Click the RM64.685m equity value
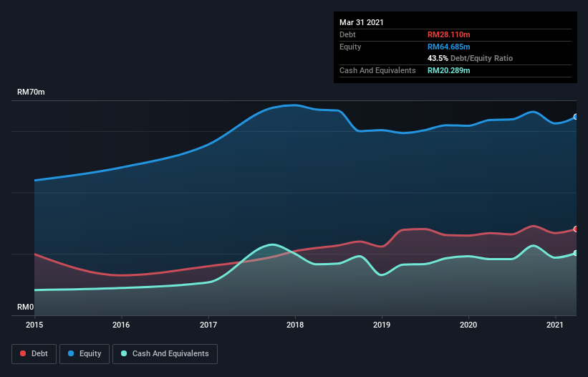The image size is (588, 377). click(x=449, y=47)
